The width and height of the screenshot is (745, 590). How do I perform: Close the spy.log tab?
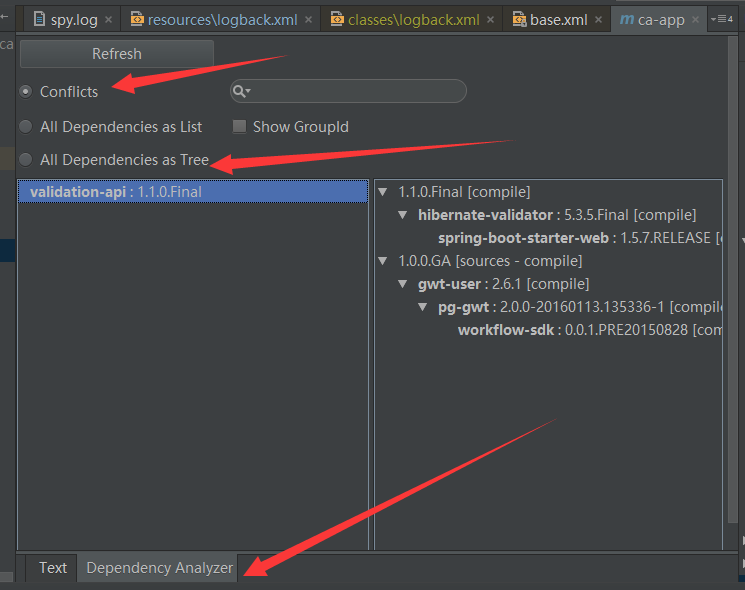pyautogui.click(x=108, y=20)
